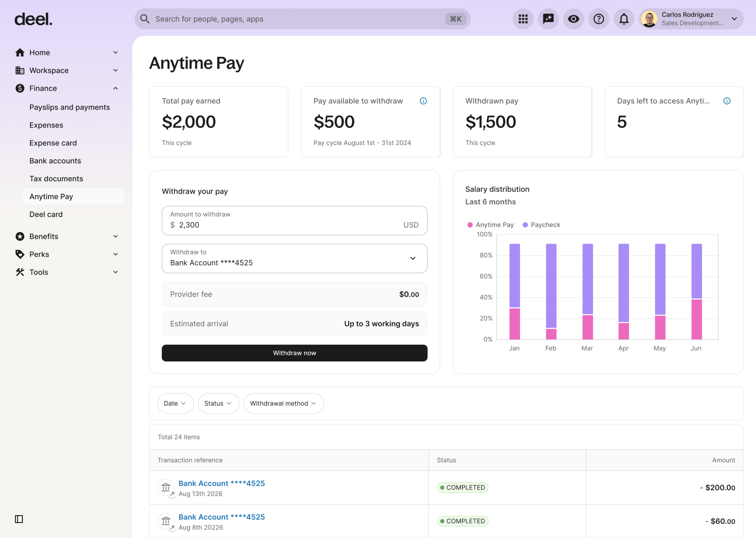Viewport: 756px width, 538px height.
Task: Open the Withdraw to bank account dropdown
Action: (294, 259)
